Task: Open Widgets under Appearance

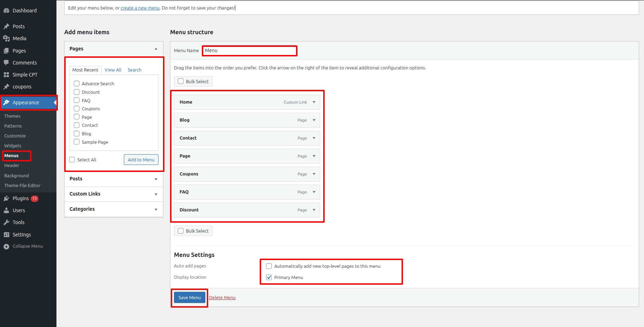Action: click(13, 146)
